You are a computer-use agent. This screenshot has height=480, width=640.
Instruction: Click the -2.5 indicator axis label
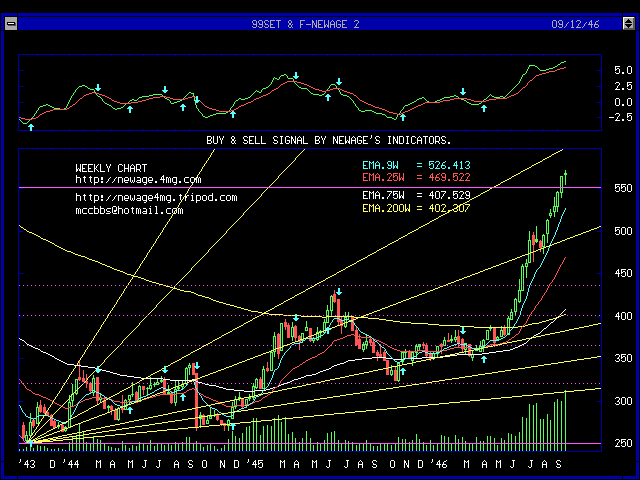click(x=620, y=118)
